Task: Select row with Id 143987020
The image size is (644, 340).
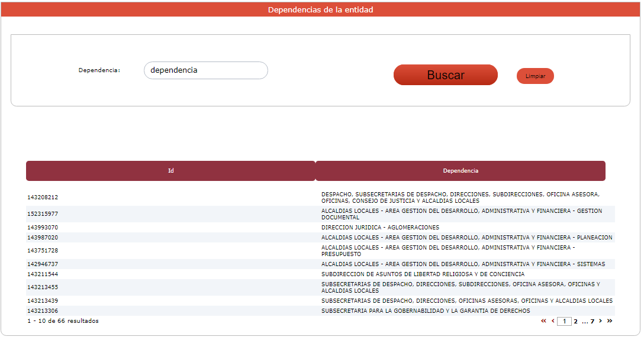Action: (x=43, y=238)
